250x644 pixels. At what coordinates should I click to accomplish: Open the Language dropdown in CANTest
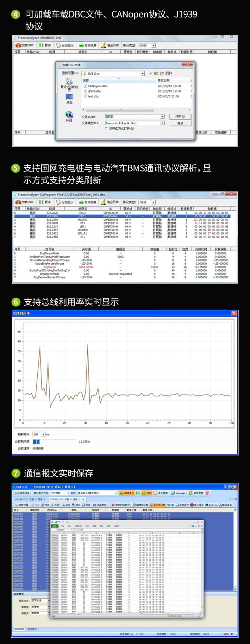pos(179,493)
